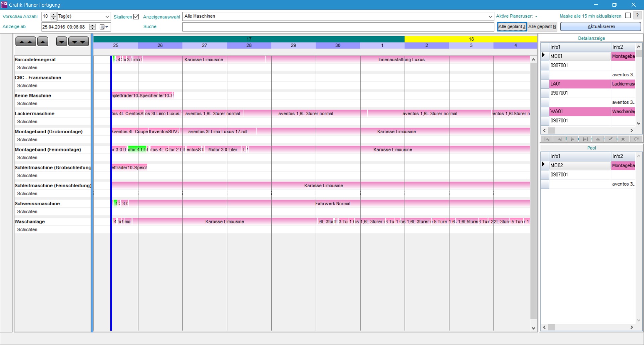Click the X cancel icon in navigator
Viewport: 644px width, 345px height.
623,139
